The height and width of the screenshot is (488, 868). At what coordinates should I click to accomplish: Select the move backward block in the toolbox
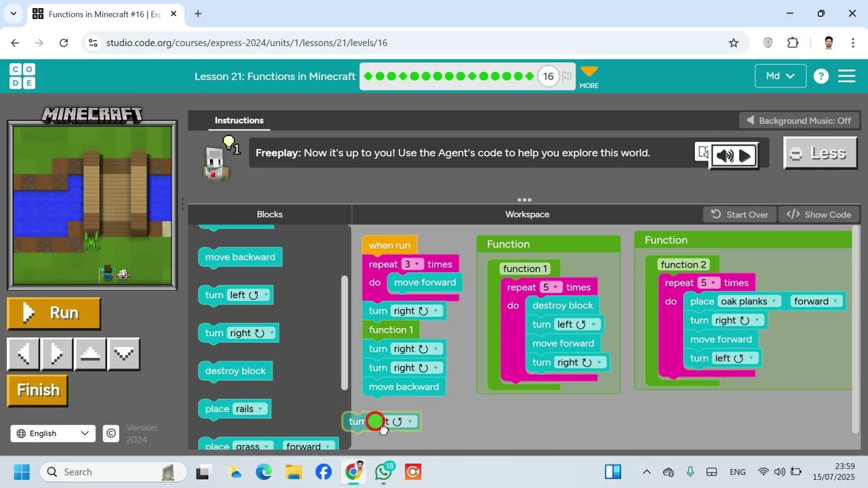(x=240, y=258)
